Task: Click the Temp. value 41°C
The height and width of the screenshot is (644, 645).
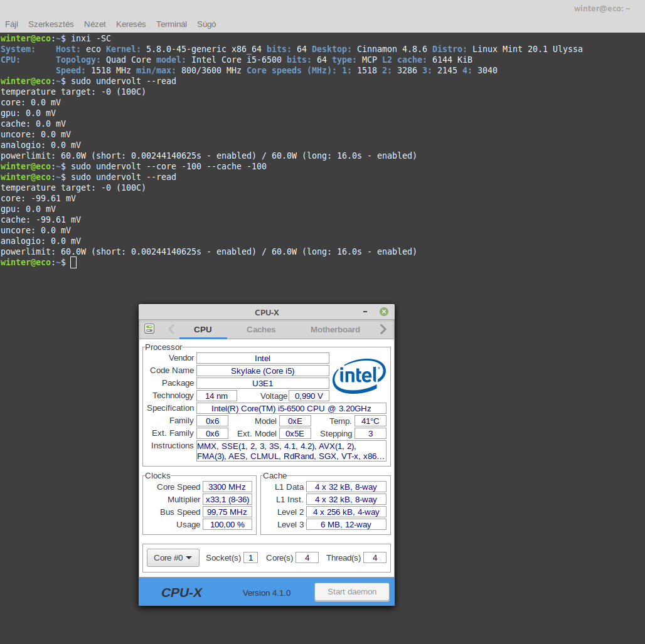Action: (370, 421)
